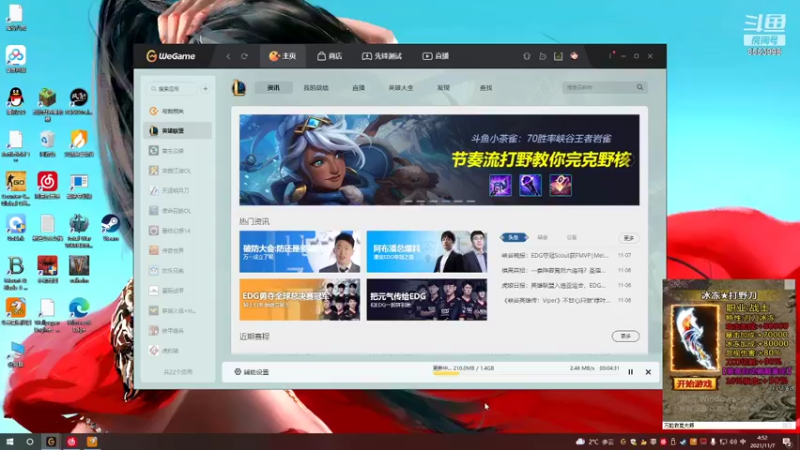Click the green square icon in title bar

coord(558,56)
